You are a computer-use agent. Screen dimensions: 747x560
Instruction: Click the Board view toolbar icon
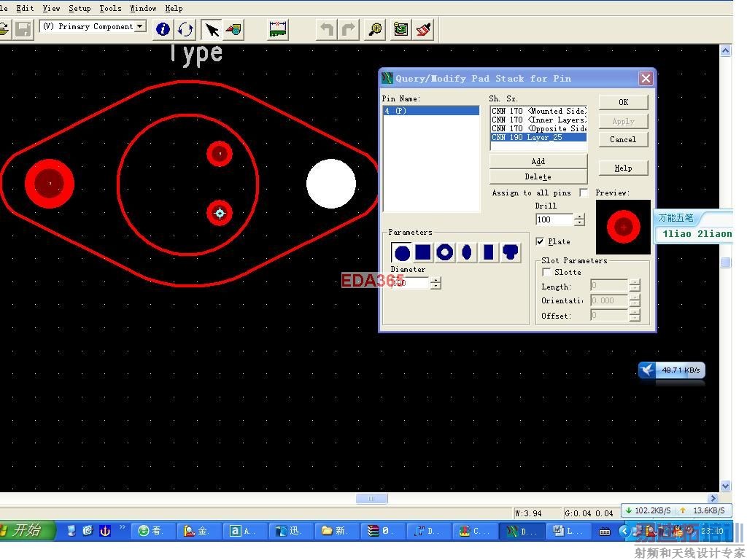pyautogui.click(x=400, y=29)
